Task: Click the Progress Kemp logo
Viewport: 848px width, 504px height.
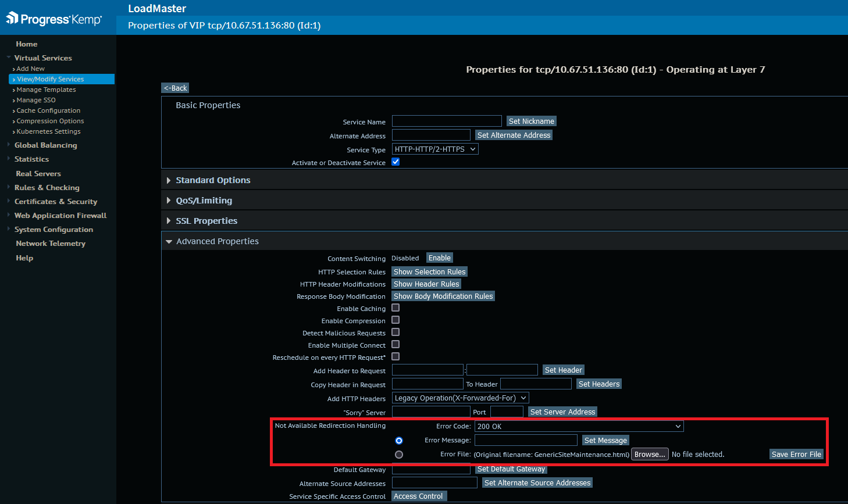Action: coord(54,19)
